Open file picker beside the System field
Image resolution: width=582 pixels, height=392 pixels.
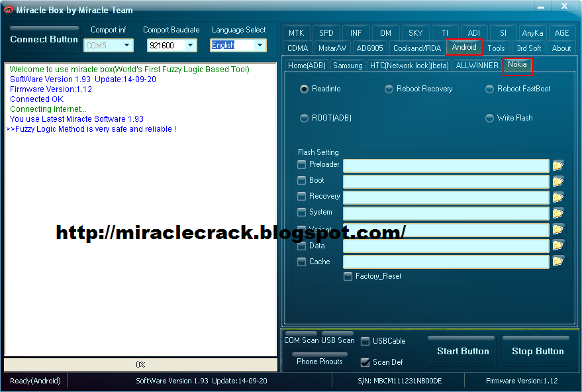[x=558, y=213]
